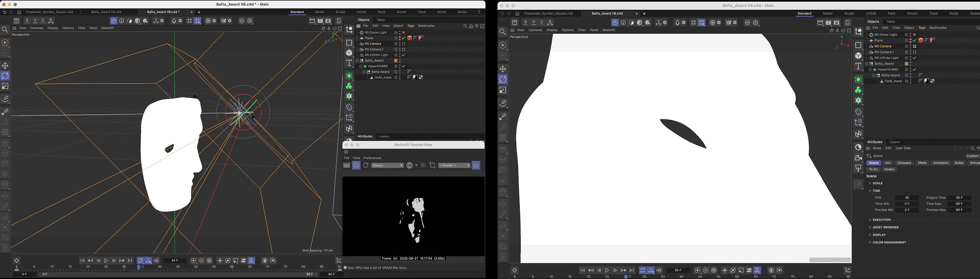This screenshot has width=980, height=279.
Task: Click autokeying icon in right window timeline
Action: 706,271
